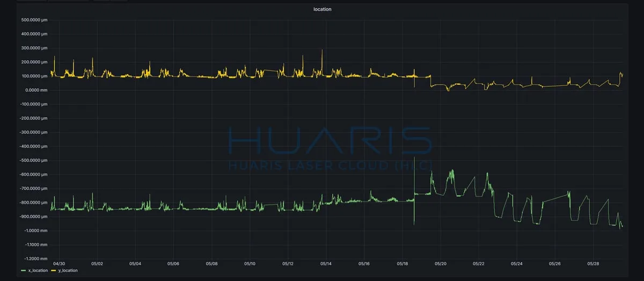Click the yellow y_location color swatch

[54, 270]
